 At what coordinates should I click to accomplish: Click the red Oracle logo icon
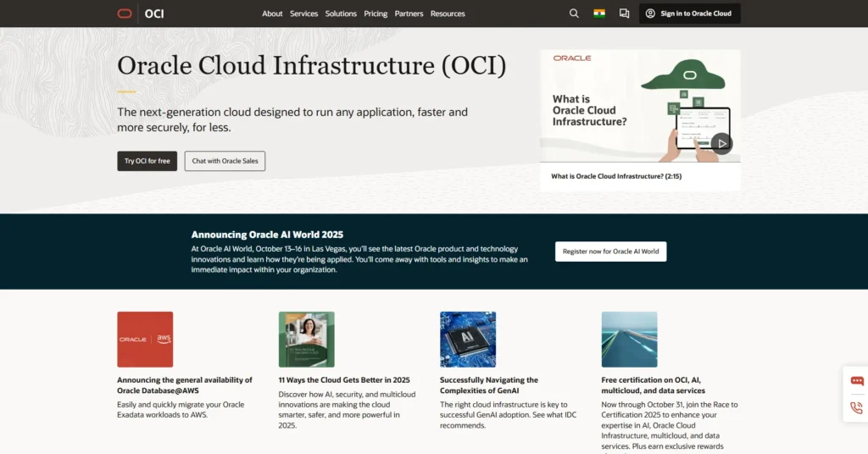[x=125, y=14]
